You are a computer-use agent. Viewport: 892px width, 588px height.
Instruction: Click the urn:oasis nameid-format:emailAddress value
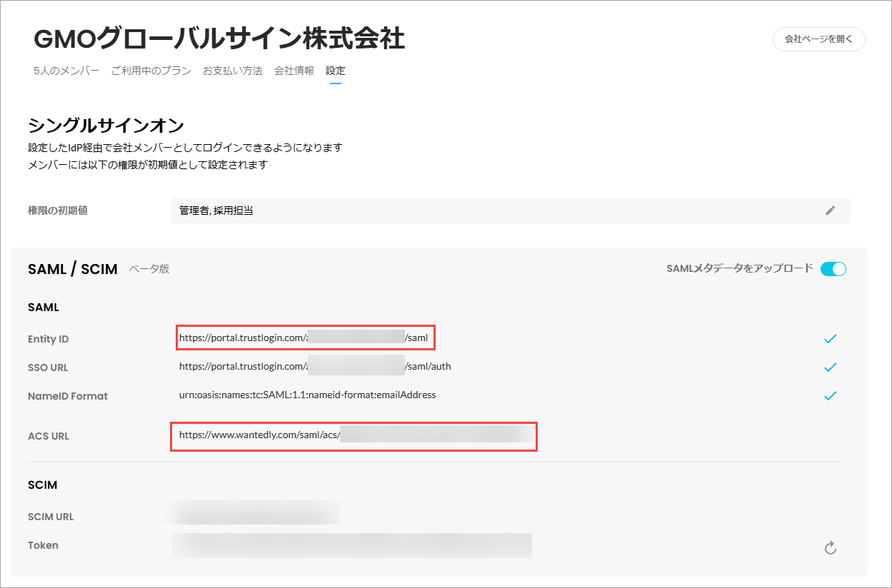click(307, 394)
